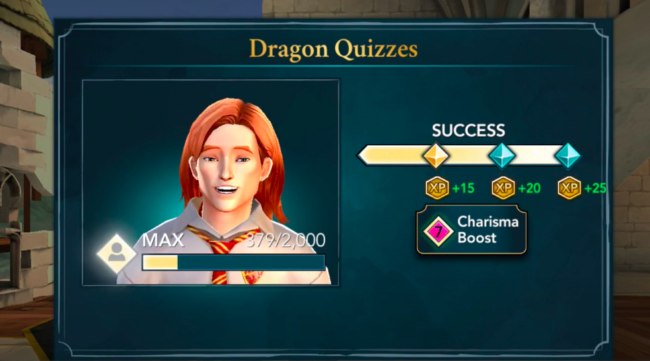
Task: Click the success reward progress bar
Action: [x=468, y=156]
